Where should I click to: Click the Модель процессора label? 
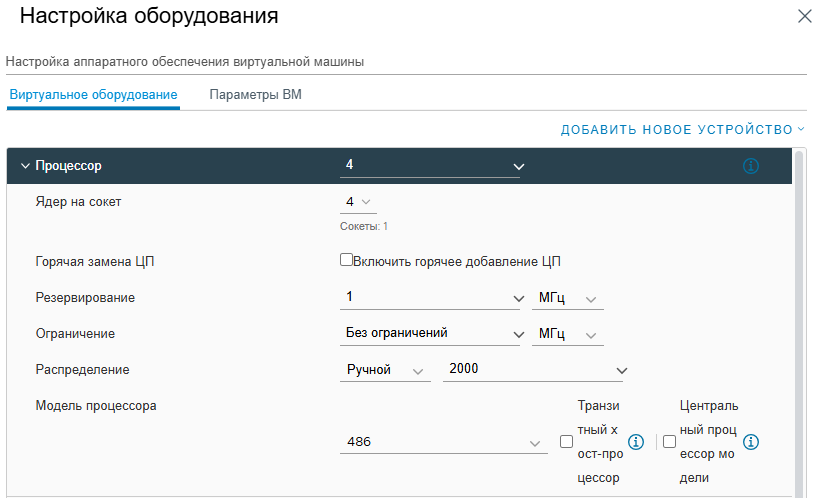point(96,406)
